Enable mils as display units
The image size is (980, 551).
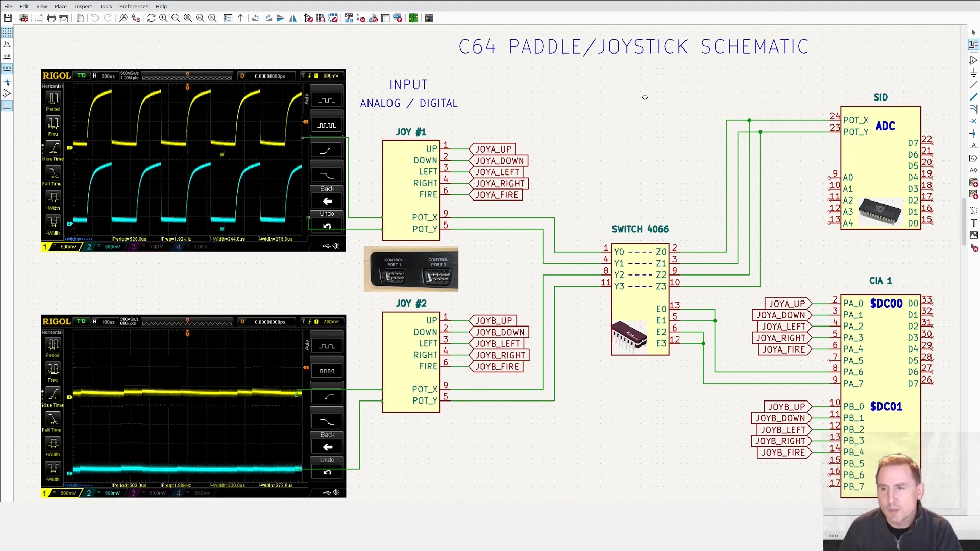7,57
